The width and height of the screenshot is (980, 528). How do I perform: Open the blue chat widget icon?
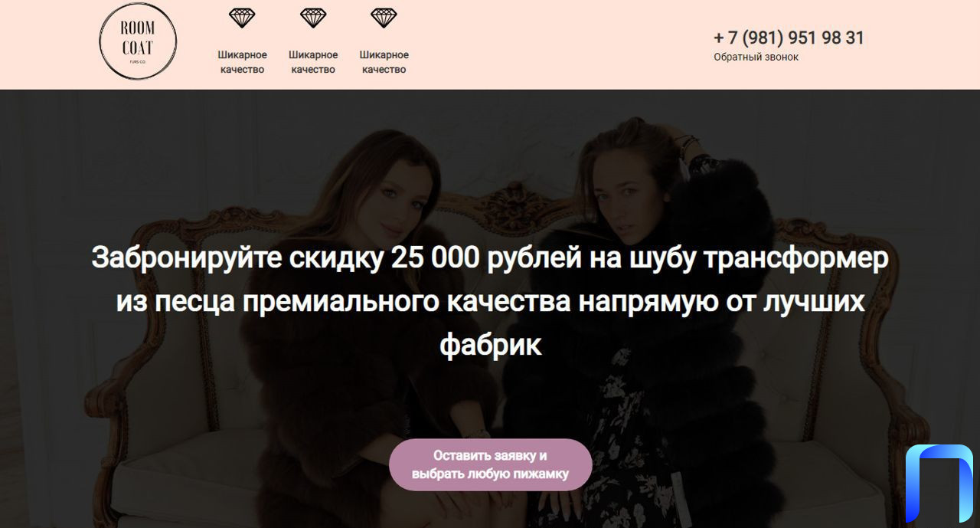point(939,483)
